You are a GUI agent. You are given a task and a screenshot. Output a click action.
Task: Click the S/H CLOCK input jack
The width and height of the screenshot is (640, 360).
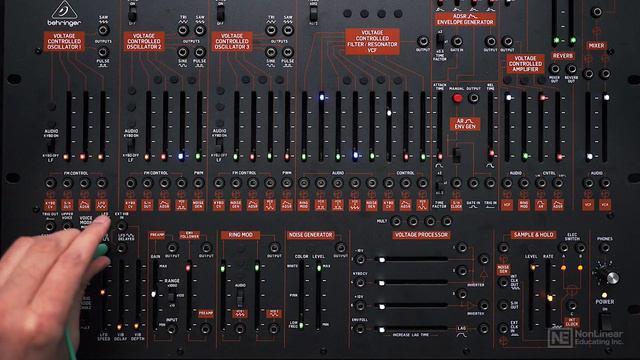pos(456,183)
